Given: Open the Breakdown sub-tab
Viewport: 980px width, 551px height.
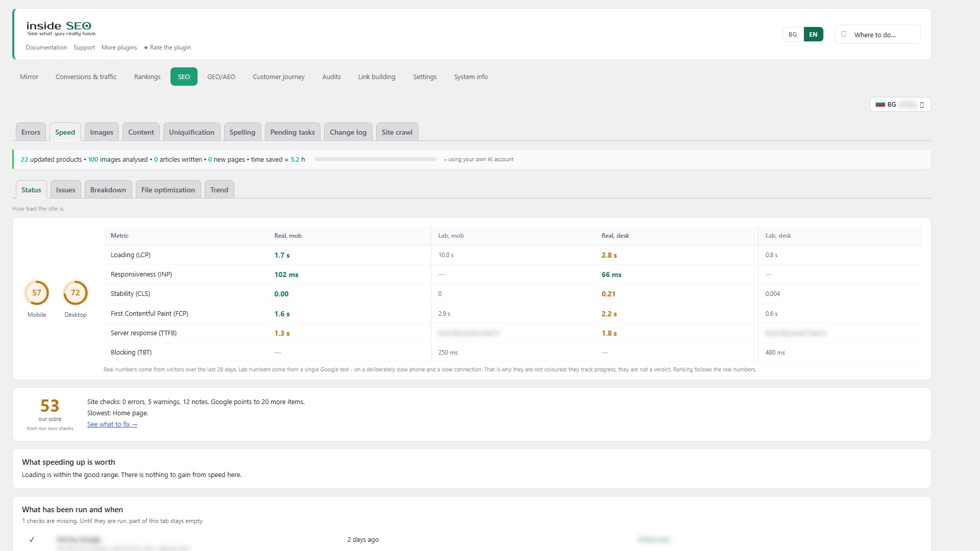Looking at the screenshot, I should (108, 190).
